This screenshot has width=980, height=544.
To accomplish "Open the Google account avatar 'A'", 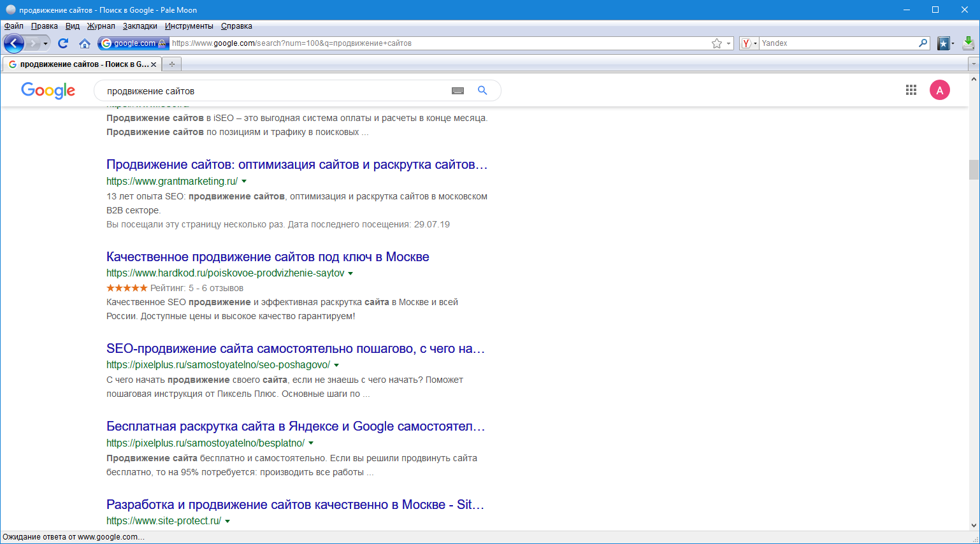I will click(x=940, y=90).
